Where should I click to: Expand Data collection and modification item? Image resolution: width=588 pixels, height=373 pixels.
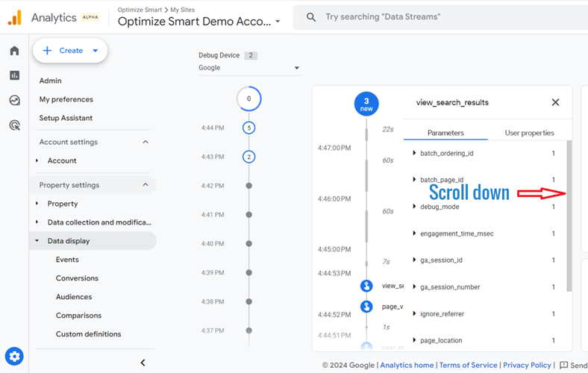[37, 222]
